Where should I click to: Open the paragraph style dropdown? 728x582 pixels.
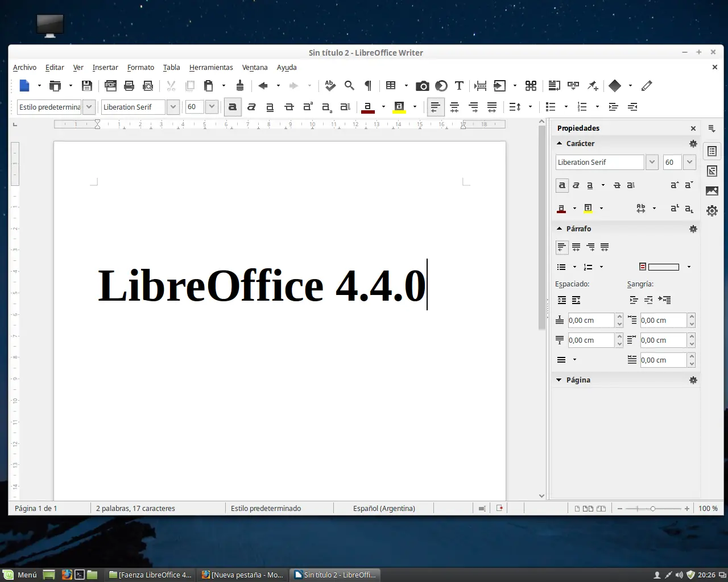pos(89,107)
